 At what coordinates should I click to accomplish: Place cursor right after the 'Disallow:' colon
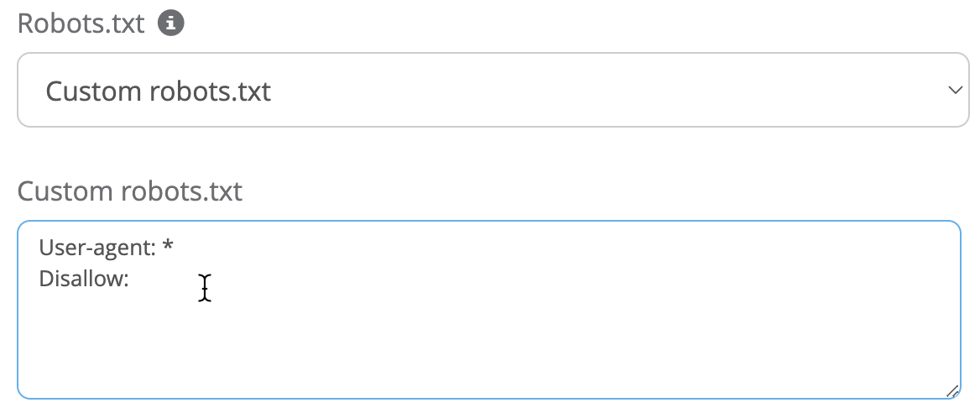pyautogui.click(x=130, y=280)
